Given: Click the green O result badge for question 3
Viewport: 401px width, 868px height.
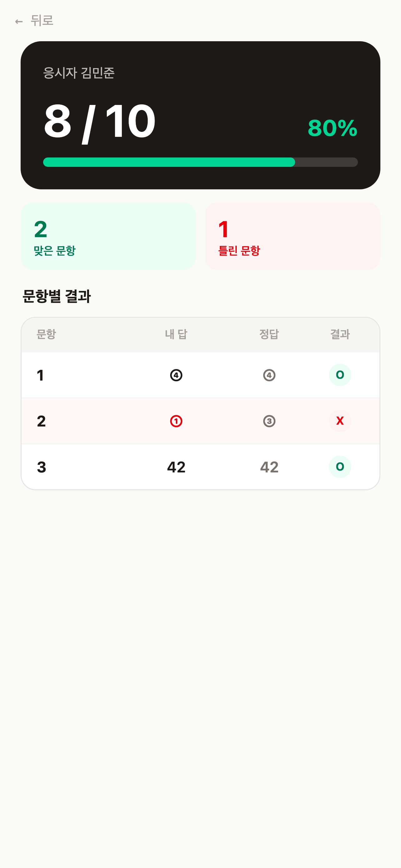Looking at the screenshot, I should click(340, 466).
